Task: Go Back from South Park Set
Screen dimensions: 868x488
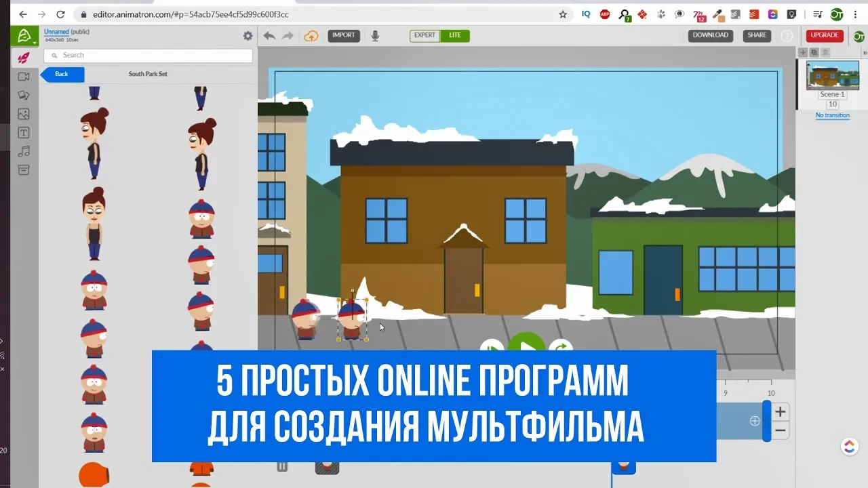Action: point(62,74)
